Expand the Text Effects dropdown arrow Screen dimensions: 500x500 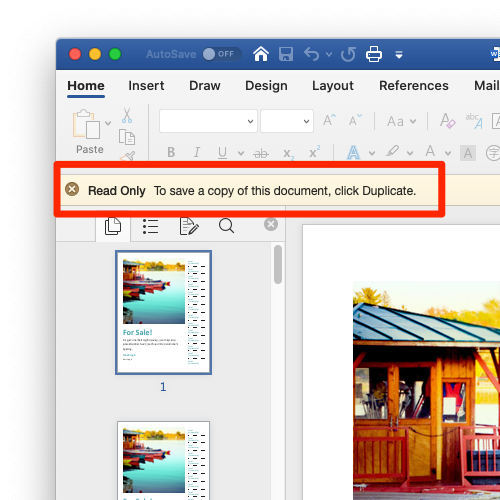pos(372,153)
